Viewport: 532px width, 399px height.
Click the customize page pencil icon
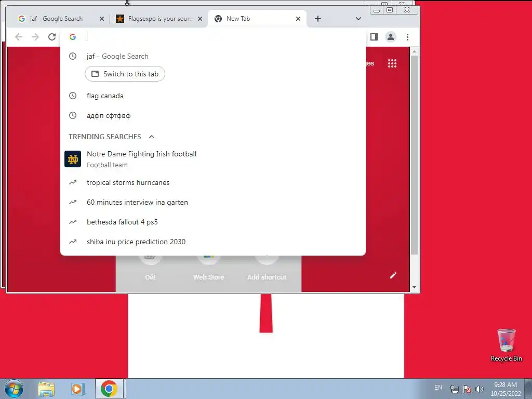click(x=393, y=275)
